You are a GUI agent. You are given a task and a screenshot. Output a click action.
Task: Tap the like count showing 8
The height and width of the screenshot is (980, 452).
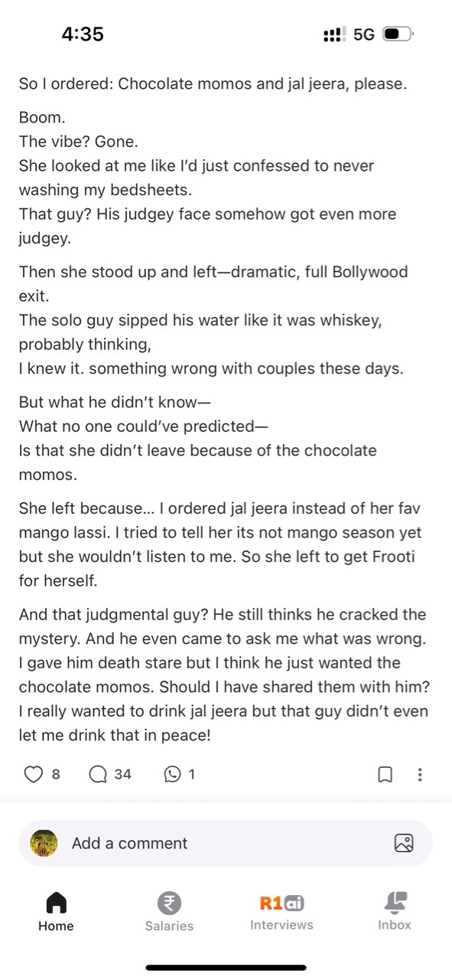click(x=56, y=775)
